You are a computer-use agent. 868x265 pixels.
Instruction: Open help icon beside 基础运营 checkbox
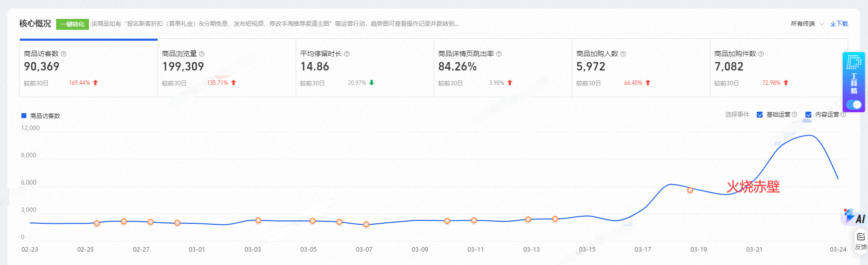click(x=794, y=115)
